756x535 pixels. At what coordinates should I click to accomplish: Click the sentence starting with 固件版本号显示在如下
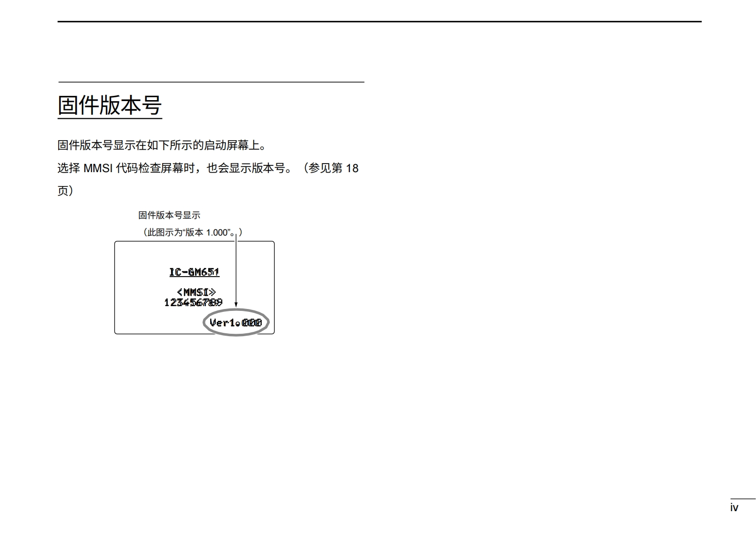coord(162,145)
